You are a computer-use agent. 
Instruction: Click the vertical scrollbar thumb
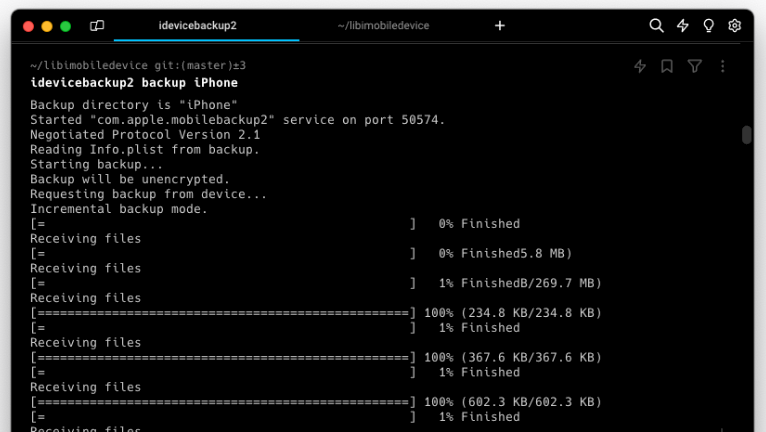[x=746, y=135]
